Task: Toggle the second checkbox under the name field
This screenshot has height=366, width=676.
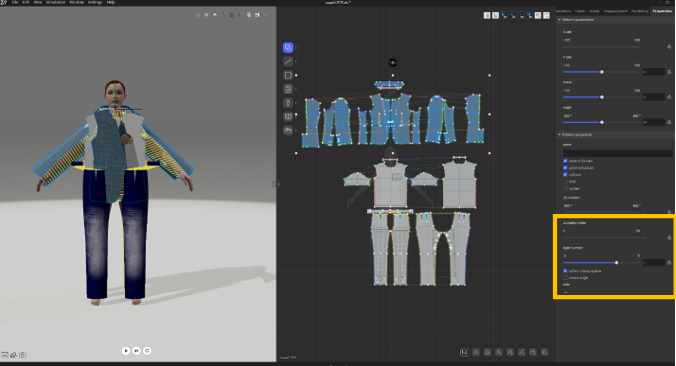Action: [565, 168]
